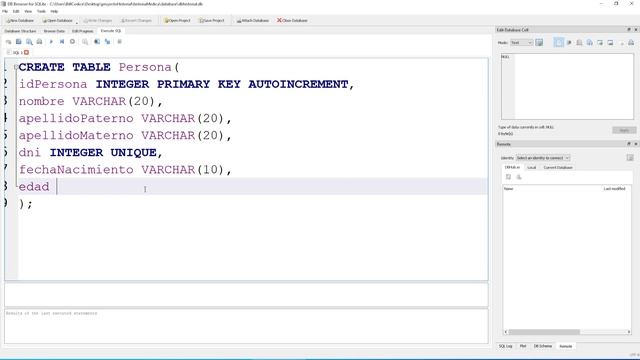This screenshot has width=640, height=360.
Task: Open the cell editor Mode dropdown
Action: pos(522,42)
